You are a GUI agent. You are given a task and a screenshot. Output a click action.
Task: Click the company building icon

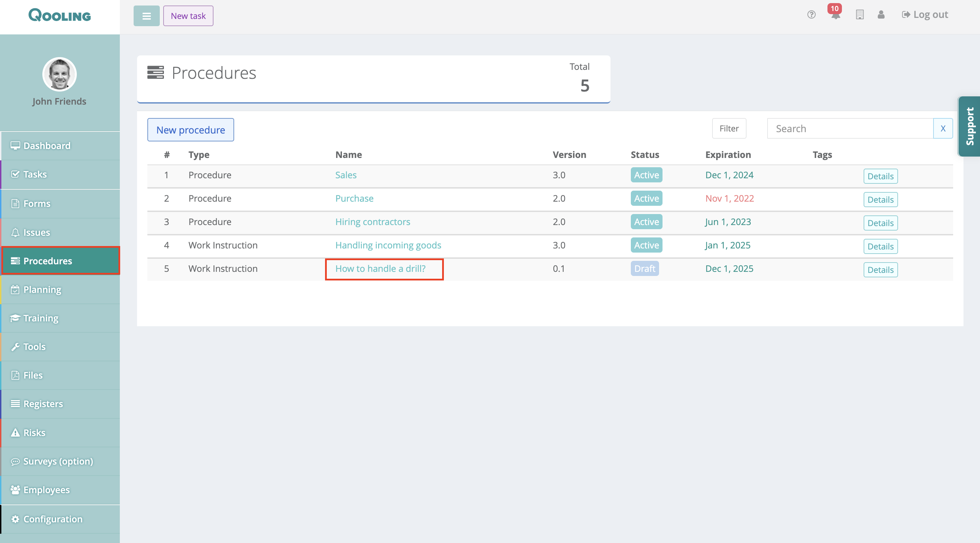click(859, 15)
